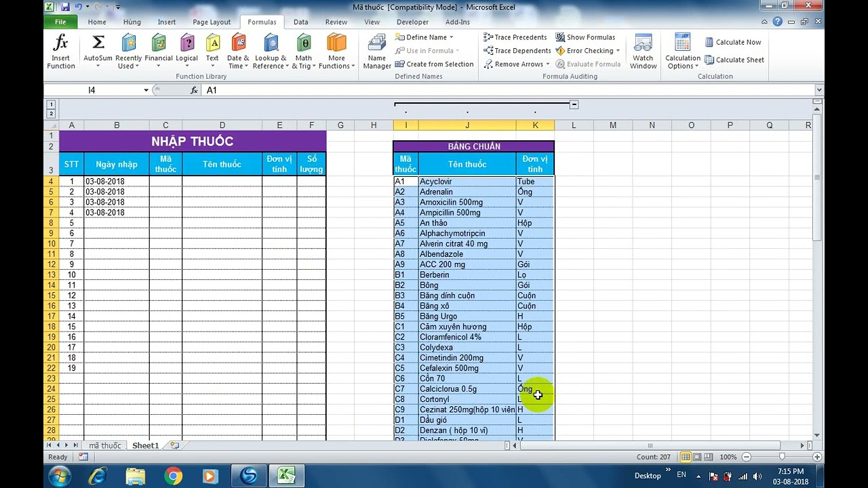868x488 pixels.
Task: Open Logical functions library
Action: (187, 52)
